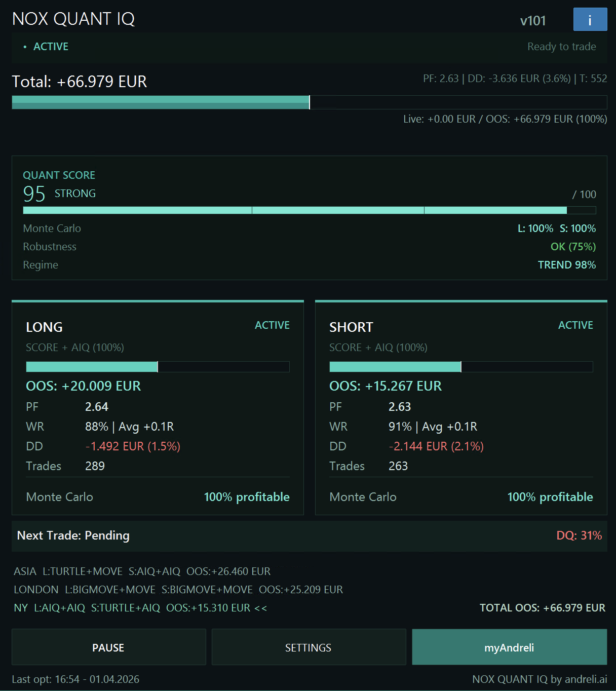Open myAndreli account panel
Screen dimensions: 616x691
coord(509,647)
